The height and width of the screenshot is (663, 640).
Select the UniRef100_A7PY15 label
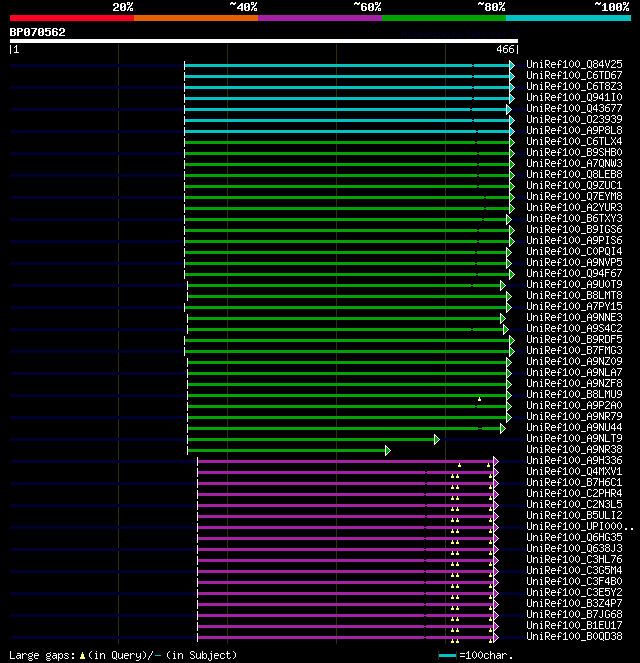(574, 306)
